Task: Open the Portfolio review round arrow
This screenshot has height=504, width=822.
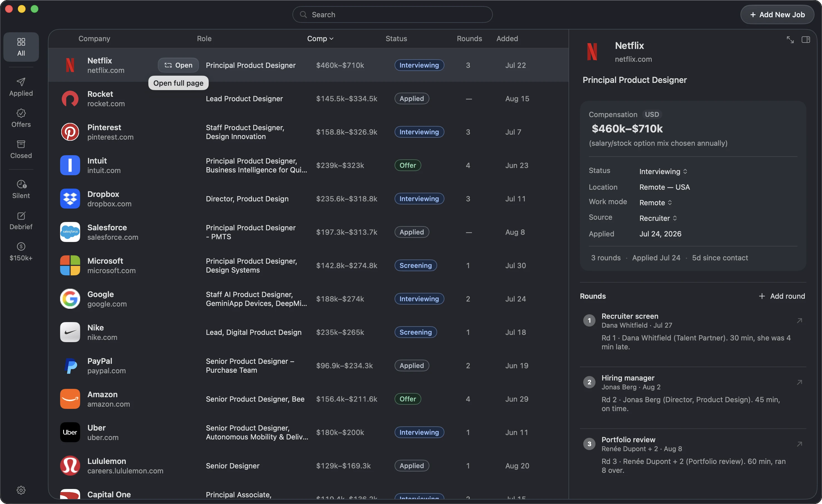Action: (799, 444)
